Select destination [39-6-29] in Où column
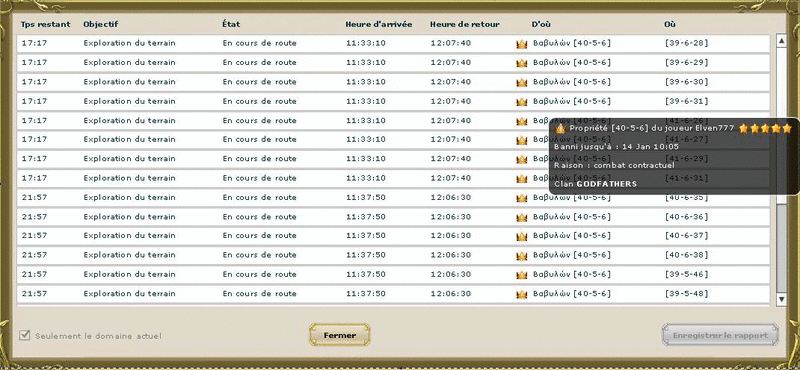This screenshot has height=370, width=800. pos(687,62)
